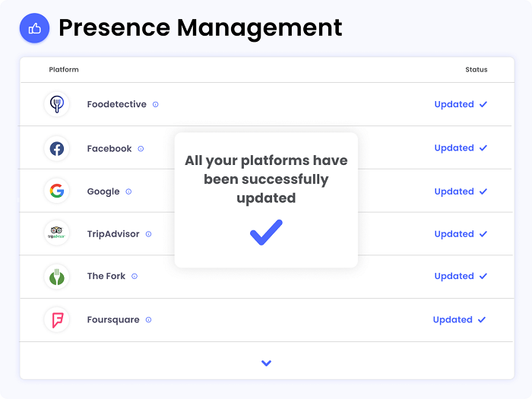Click the TripAdvisor owl logo
532x399 pixels.
click(x=57, y=234)
